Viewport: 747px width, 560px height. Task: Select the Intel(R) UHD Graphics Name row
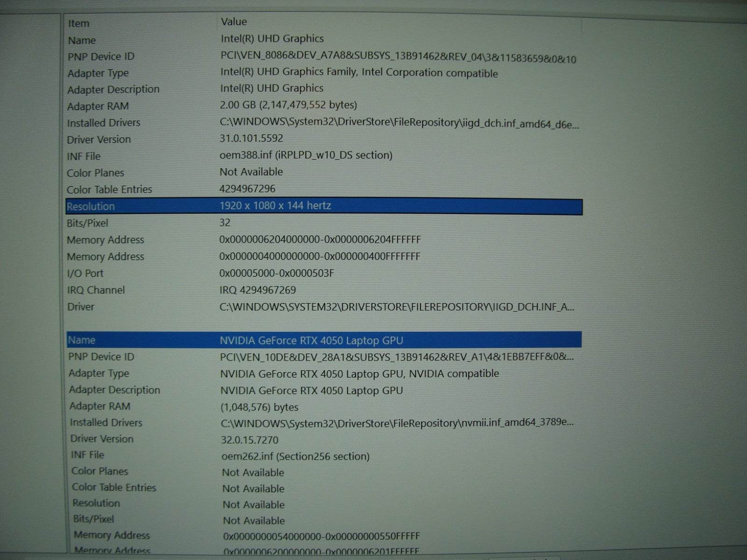272,39
